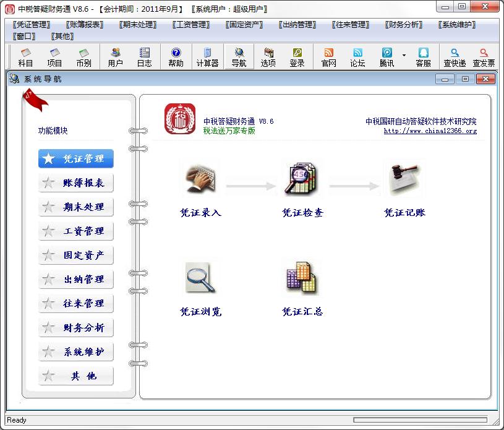Viewport: 504px width, 430px height.
Task: Click the 中税答疑财务通 V8.6 product link
Action: pos(238,121)
